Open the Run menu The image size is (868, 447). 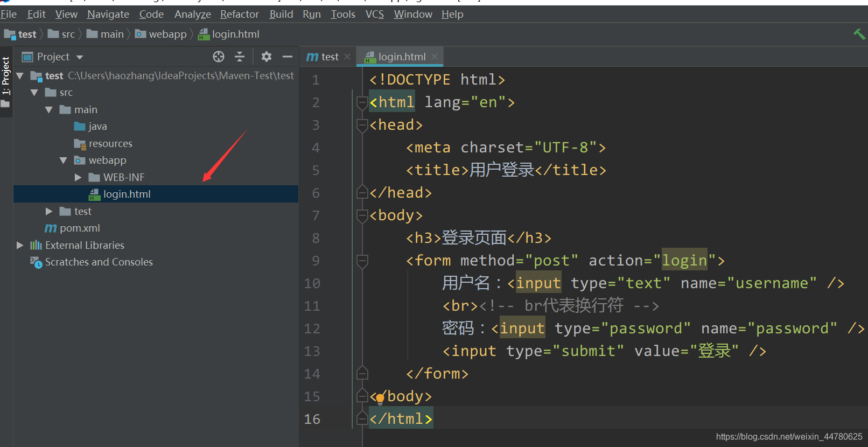pyautogui.click(x=312, y=14)
